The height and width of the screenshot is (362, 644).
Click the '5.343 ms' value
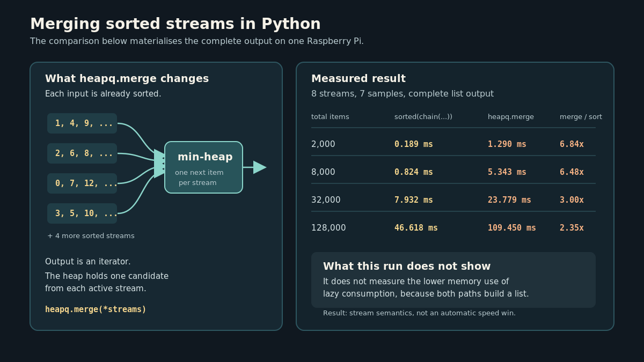(x=507, y=172)
